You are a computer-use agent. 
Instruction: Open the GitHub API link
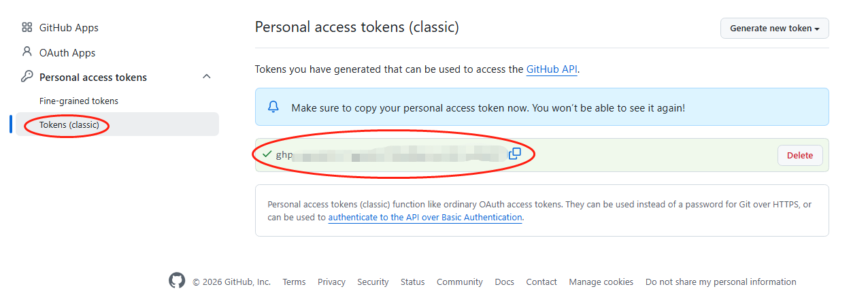[552, 69]
